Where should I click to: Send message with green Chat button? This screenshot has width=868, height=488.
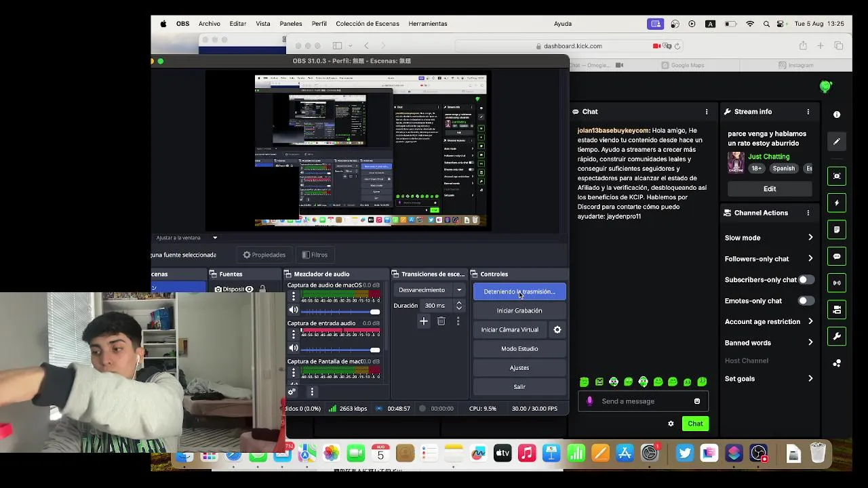(695, 424)
